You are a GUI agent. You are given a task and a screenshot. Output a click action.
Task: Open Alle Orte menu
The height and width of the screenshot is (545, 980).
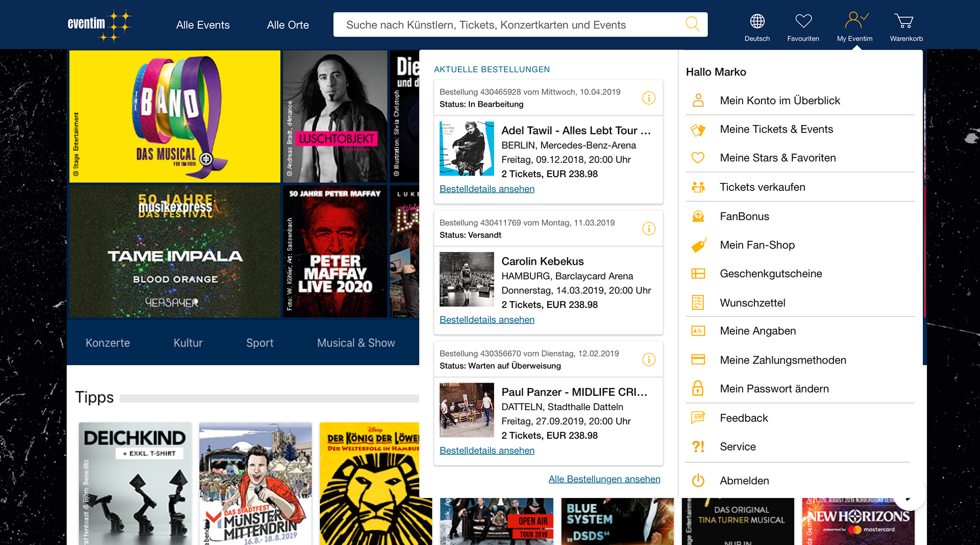[x=288, y=25]
